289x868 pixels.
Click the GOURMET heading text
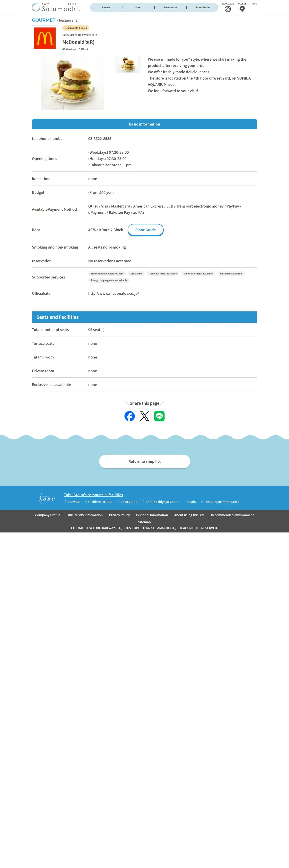tap(43, 20)
